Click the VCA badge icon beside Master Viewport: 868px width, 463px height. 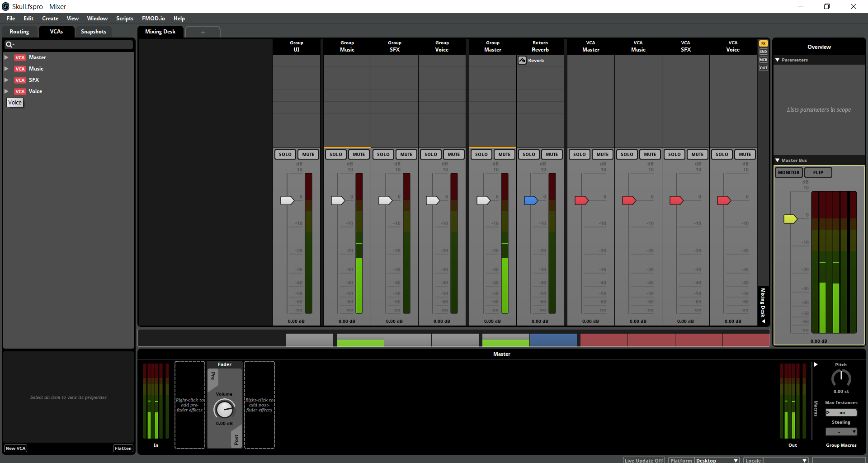[20, 58]
